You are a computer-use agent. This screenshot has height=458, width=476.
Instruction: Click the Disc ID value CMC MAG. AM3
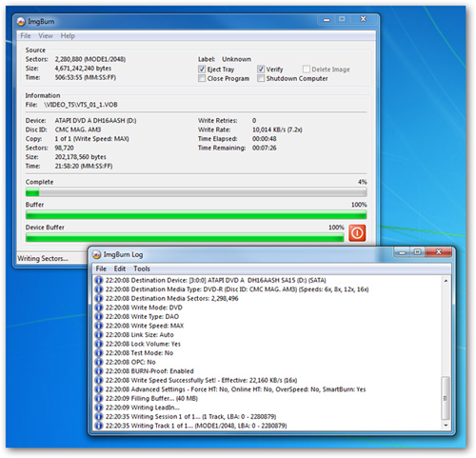pyautogui.click(x=78, y=129)
